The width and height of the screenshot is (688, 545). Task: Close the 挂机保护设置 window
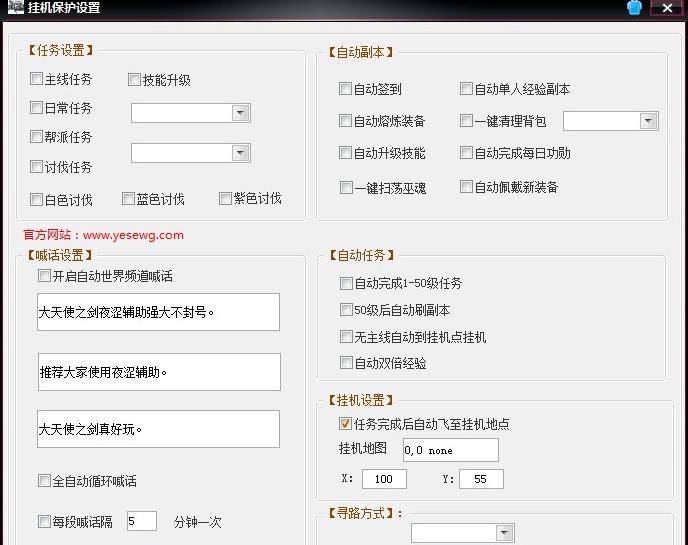point(667,8)
